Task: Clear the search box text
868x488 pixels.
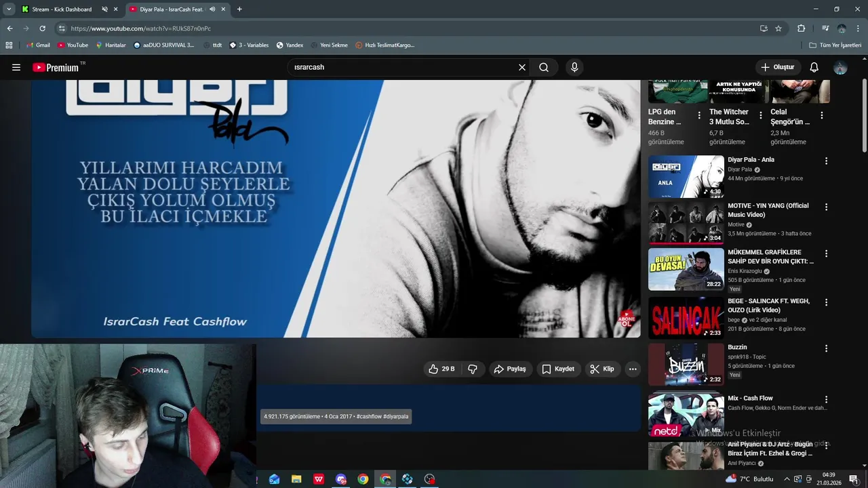Action: (522, 67)
